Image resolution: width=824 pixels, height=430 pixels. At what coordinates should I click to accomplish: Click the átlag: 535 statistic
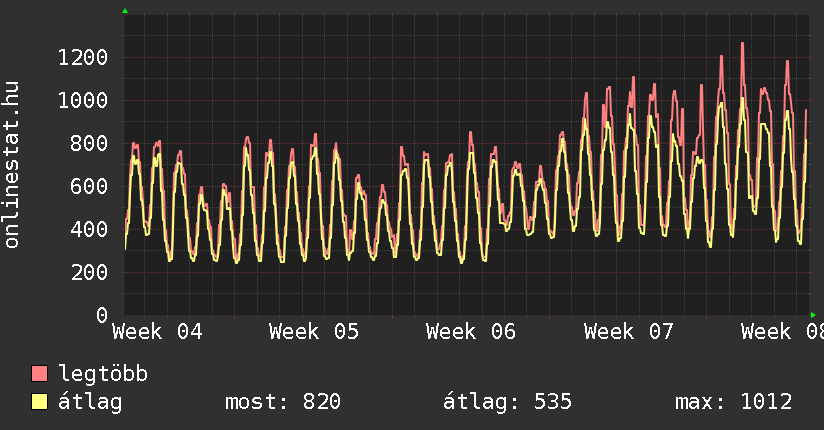[507, 402]
